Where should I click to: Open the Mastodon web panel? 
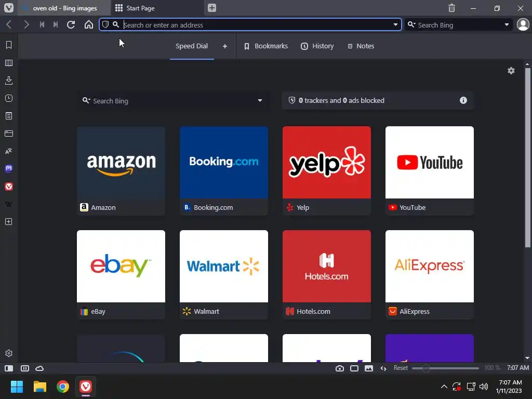click(9, 169)
